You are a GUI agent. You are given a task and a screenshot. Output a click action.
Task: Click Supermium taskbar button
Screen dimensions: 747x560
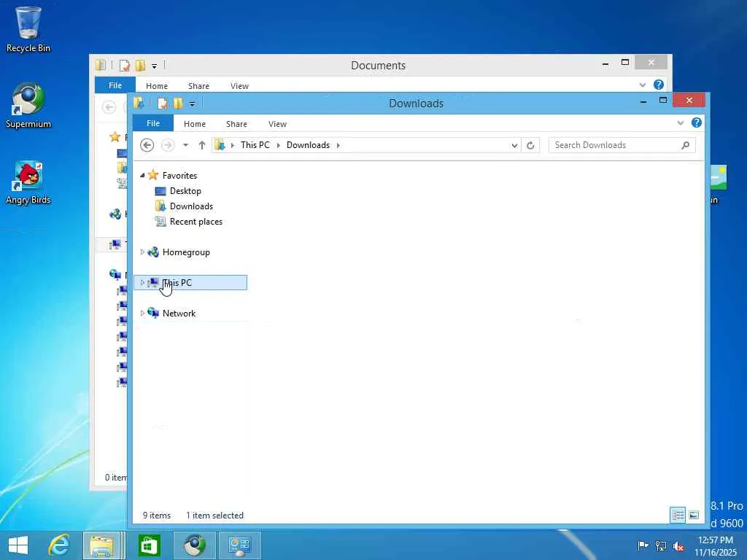194,545
